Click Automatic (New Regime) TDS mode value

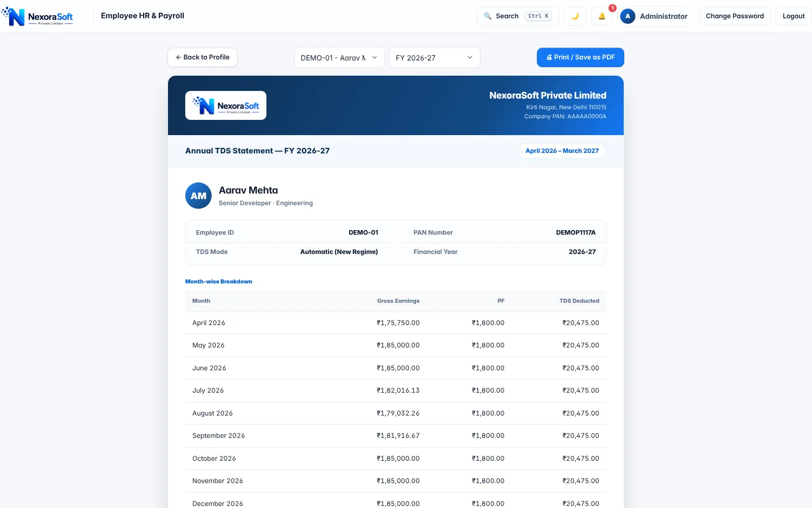[339, 252]
